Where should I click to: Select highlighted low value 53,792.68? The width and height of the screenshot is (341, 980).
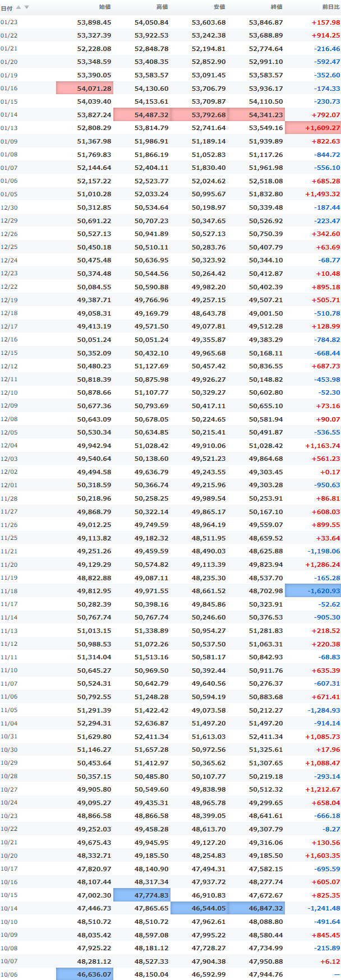[199, 114]
